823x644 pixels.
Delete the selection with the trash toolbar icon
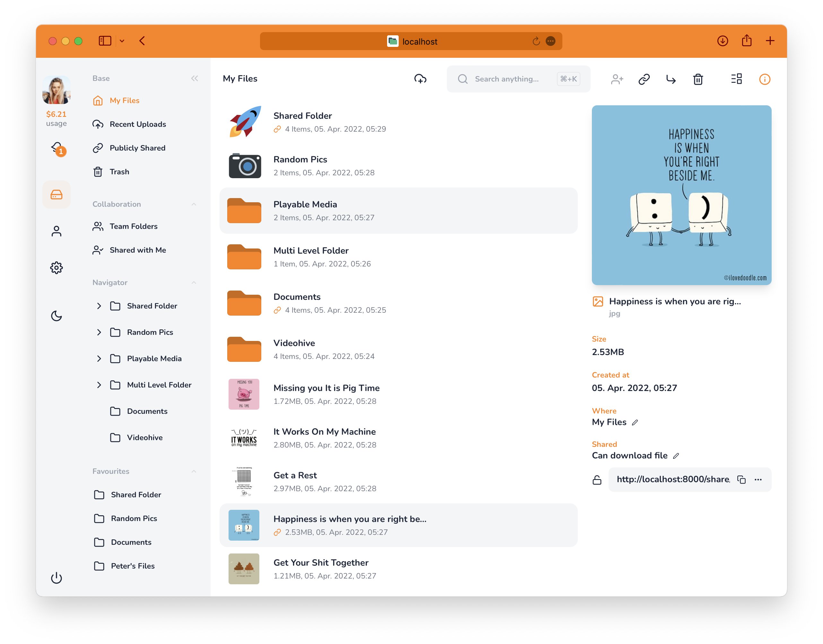click(698, 79)
